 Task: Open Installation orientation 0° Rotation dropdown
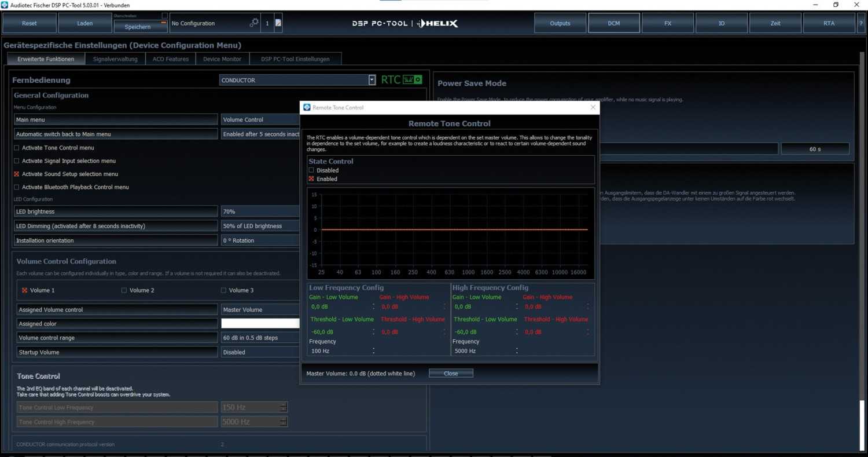coord(260,240)
